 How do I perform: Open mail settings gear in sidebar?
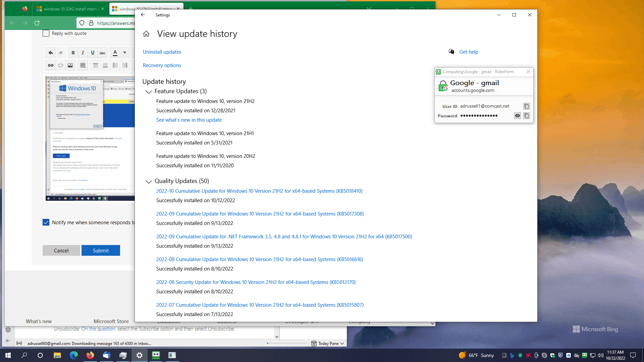click(8, 330)
